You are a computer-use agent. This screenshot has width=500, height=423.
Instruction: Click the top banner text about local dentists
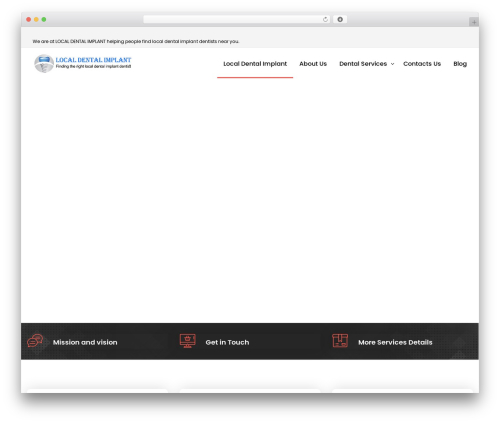tap(136, 41)
